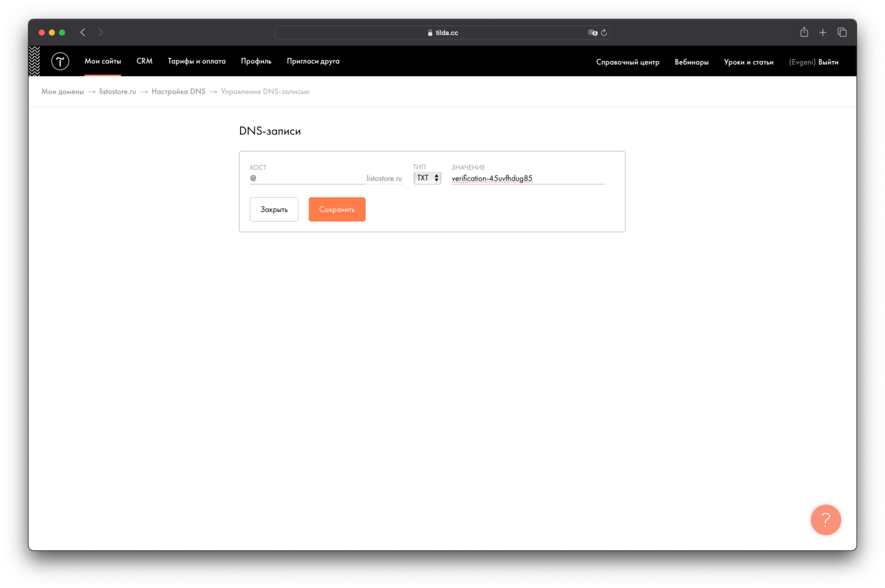Click the (Evgeni) username text

click(x=802, y=62)
